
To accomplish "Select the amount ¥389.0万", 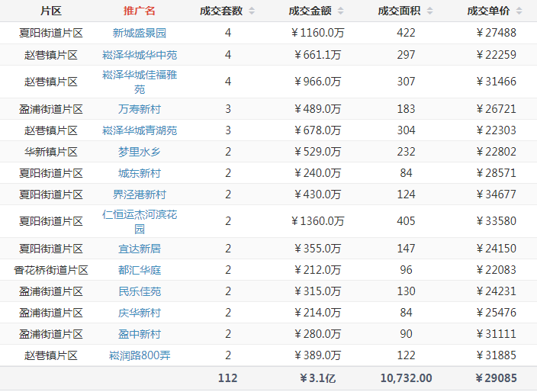I will pyautogui.click(x=317, y=355).
